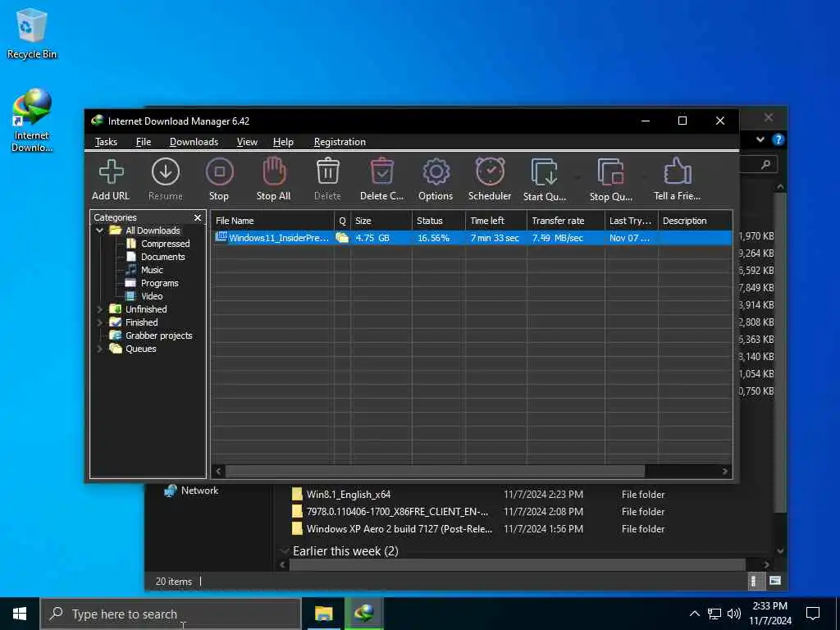Expand the Finished tree node
Screen dimensions: 840x630
click(x=99, y=322)
